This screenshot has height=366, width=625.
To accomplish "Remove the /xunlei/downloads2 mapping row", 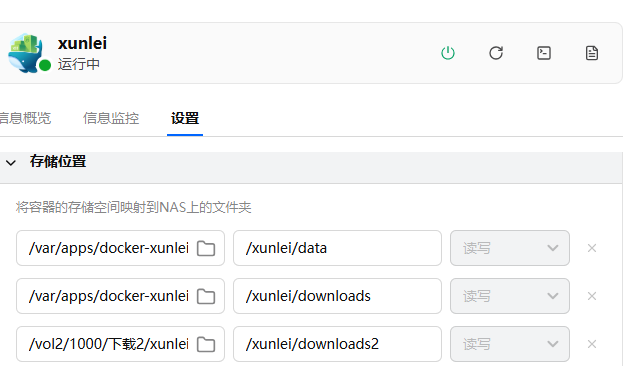I will [x=592, y=344].
